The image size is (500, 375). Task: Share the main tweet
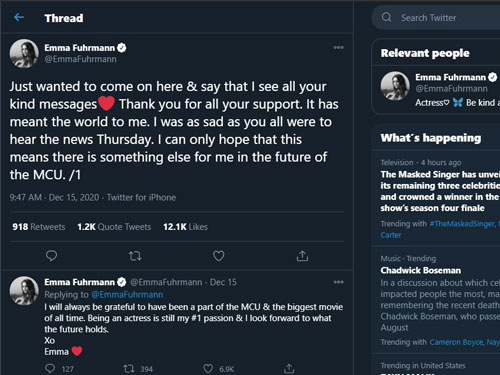click(x=302, y=256)
